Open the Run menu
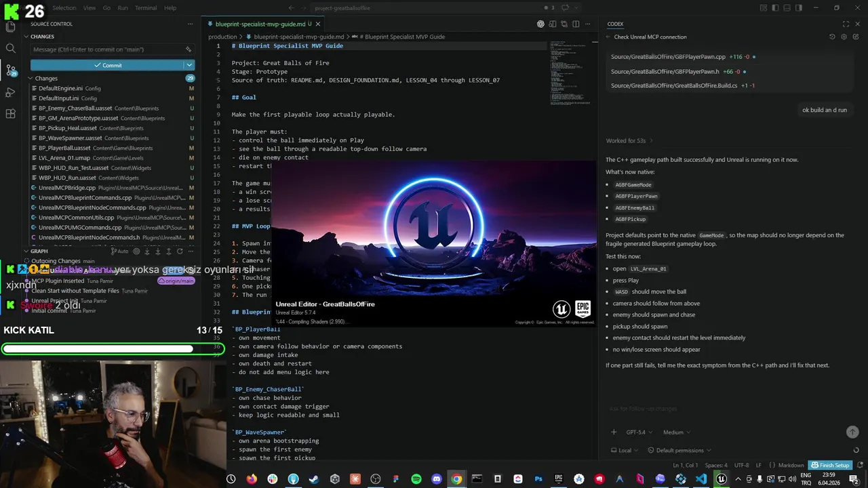The width and height of the screenshot is (868, 488). pos(123,7)
